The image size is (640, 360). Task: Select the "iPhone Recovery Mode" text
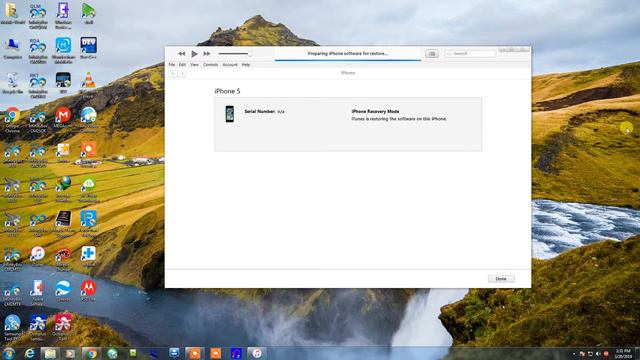[375, 111]
